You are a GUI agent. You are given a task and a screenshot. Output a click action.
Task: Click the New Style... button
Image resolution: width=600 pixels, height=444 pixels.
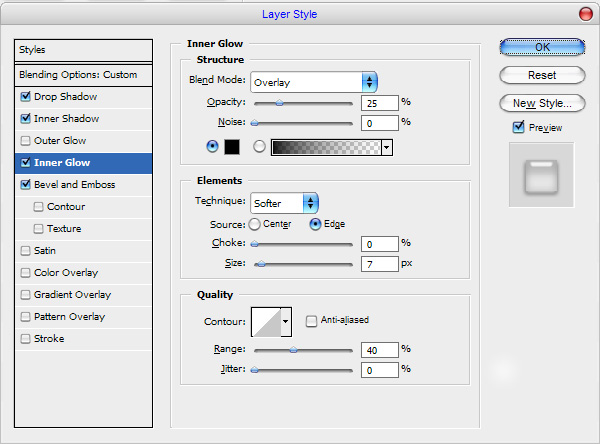coord(542,103)
